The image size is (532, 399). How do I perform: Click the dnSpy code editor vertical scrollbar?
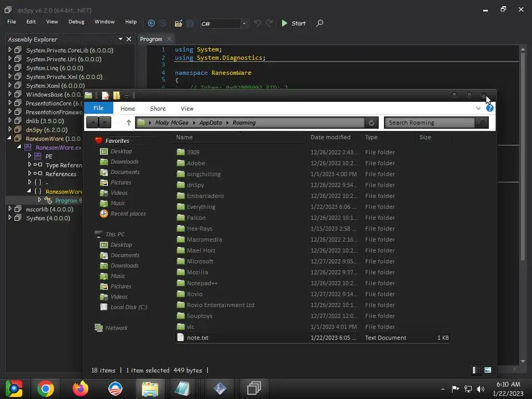[x=523, y=156]
